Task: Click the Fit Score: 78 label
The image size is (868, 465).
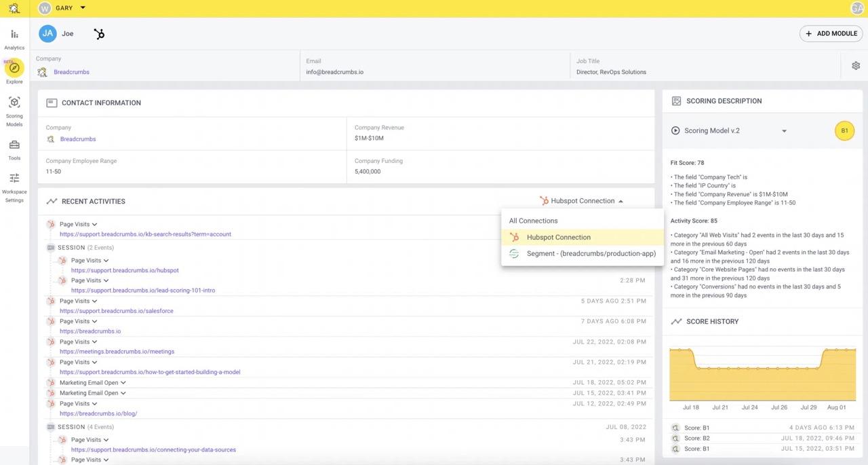Action: pyautogui.click(x=687, y=163)
